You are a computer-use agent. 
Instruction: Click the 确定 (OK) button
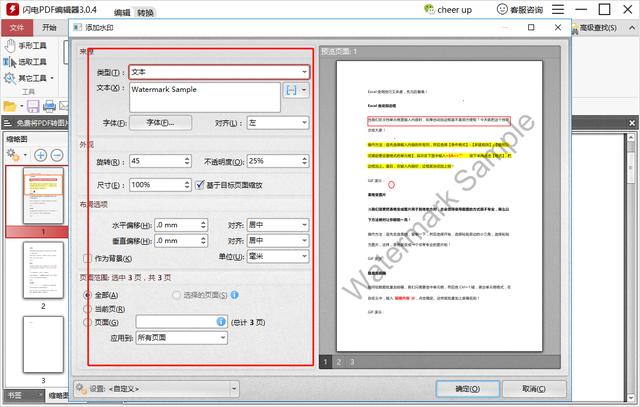(468, 388)
